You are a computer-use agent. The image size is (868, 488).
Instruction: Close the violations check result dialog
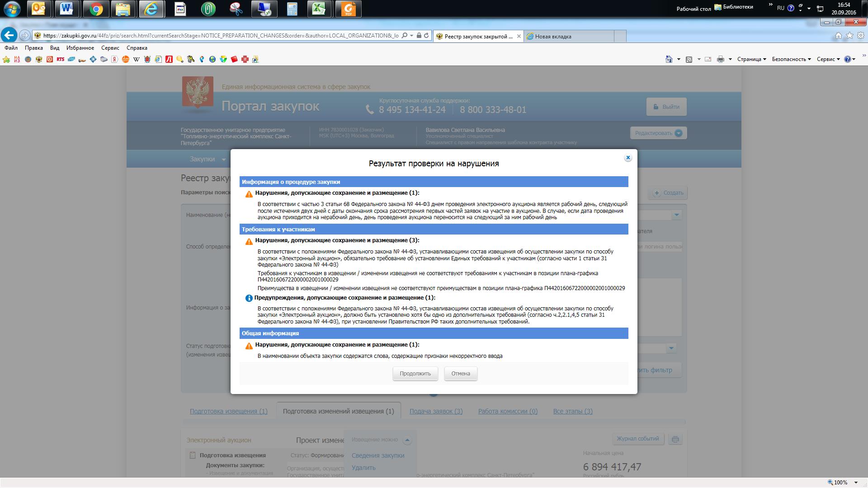pyautogui.click(x=627, y=158)
